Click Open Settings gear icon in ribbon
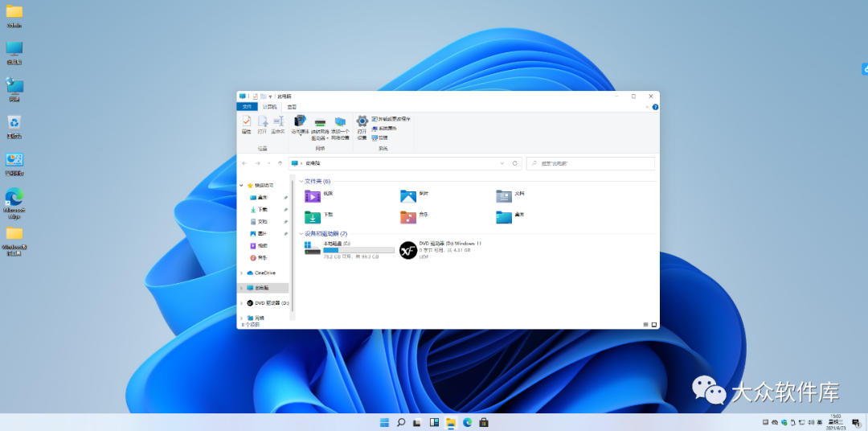The image size is (868, 431). 362,127
